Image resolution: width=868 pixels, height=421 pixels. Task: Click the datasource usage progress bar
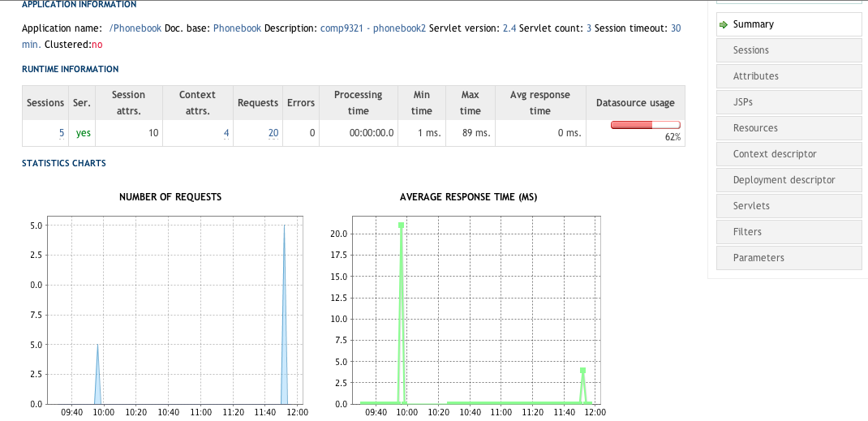pyautogui.click(x=645, y=125)
